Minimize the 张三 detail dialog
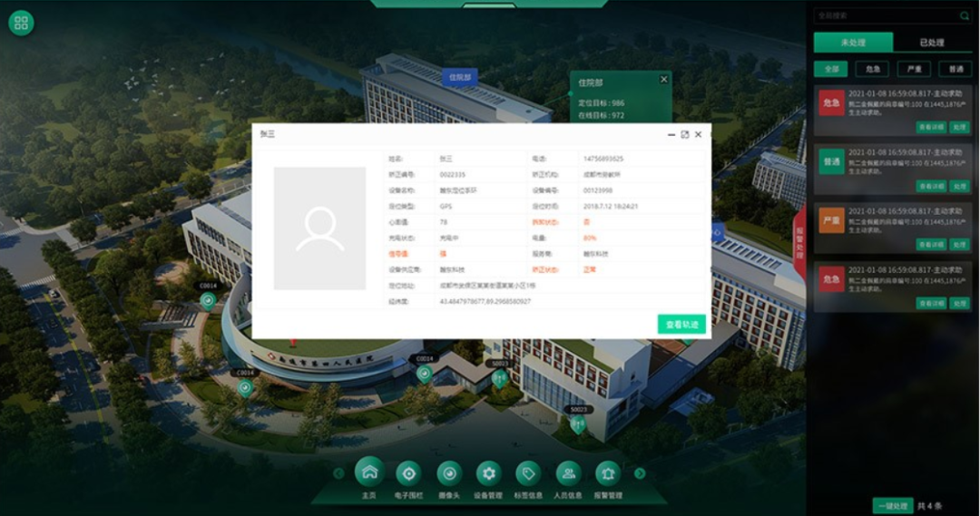980x516 pixels. [671, 134]
